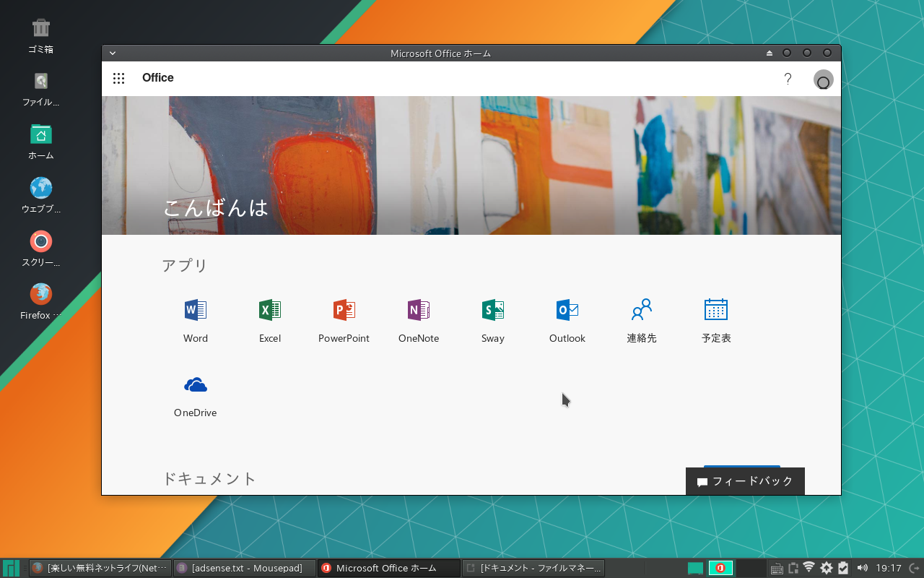Screen dimensions: 924x578
Task: Open the Wi-Fi network tray icon
Action: point(809,568)
